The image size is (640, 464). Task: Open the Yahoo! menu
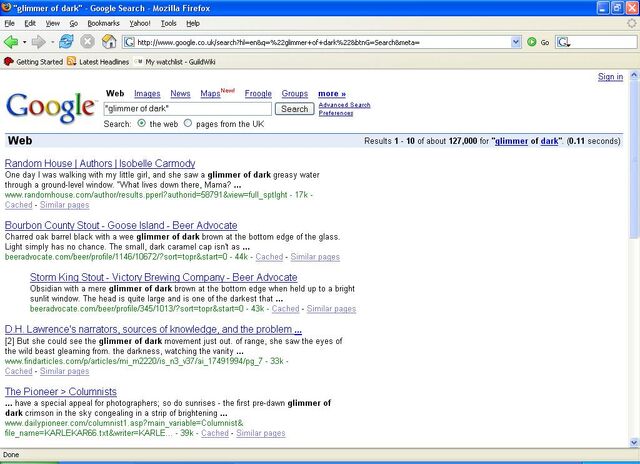click(140, 23)
